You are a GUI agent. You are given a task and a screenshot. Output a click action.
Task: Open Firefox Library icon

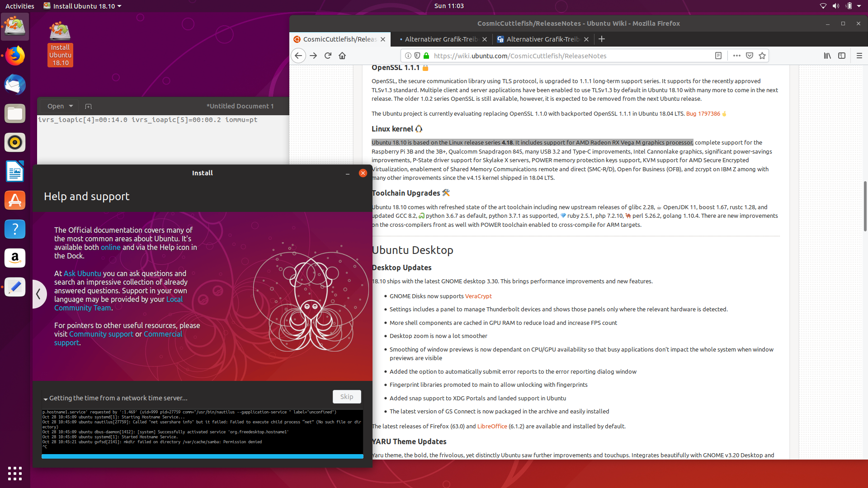pyautogui.click(x=827, y=56)
